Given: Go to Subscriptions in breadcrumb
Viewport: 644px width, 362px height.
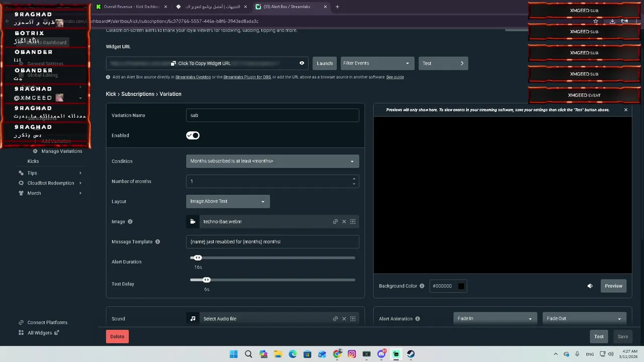Looking at the screenshot, I should point(138,94).
